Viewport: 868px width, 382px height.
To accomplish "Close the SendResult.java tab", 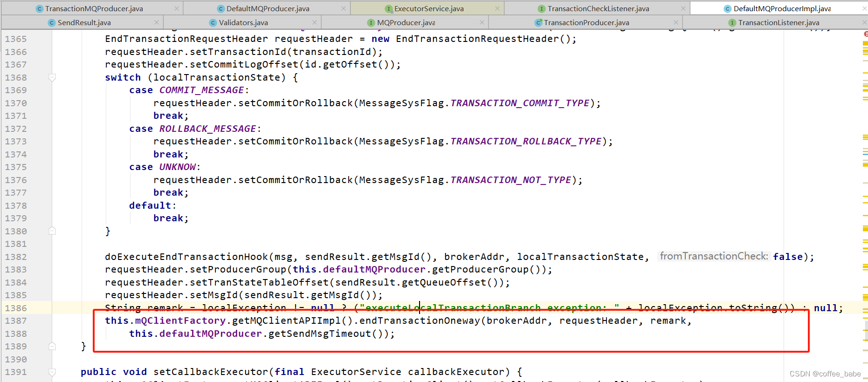I will tap(157, 22).
